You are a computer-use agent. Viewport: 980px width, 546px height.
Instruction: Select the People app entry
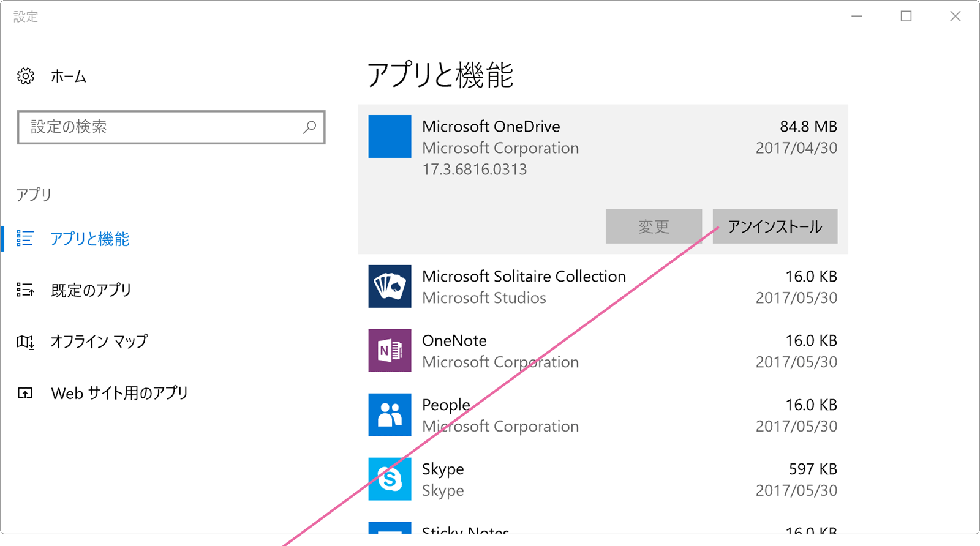click(x=446, y=405)
